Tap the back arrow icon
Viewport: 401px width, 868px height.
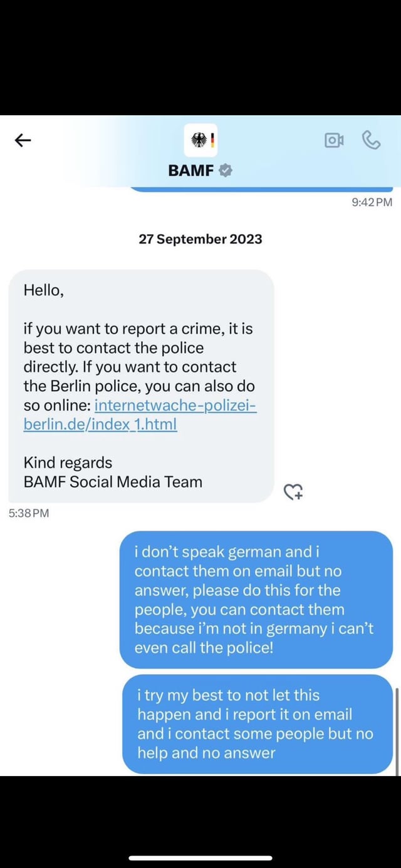(x=23, y=140)
